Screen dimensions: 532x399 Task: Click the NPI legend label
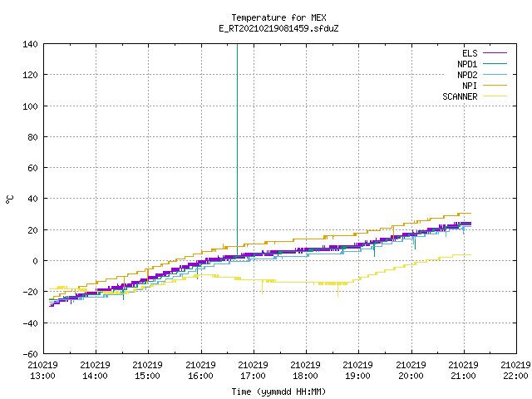(x=470, y=86)
